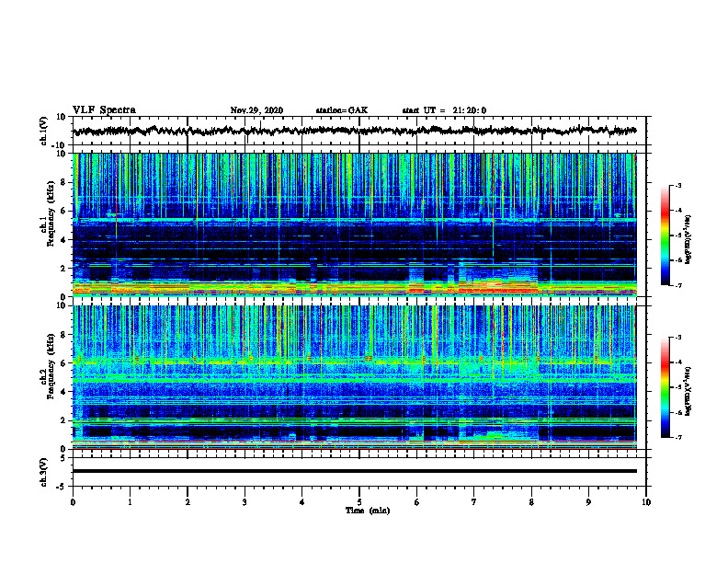
Task: Click the "6" kHz tick on ch.2 frequency axis
Action: (63, 363)
